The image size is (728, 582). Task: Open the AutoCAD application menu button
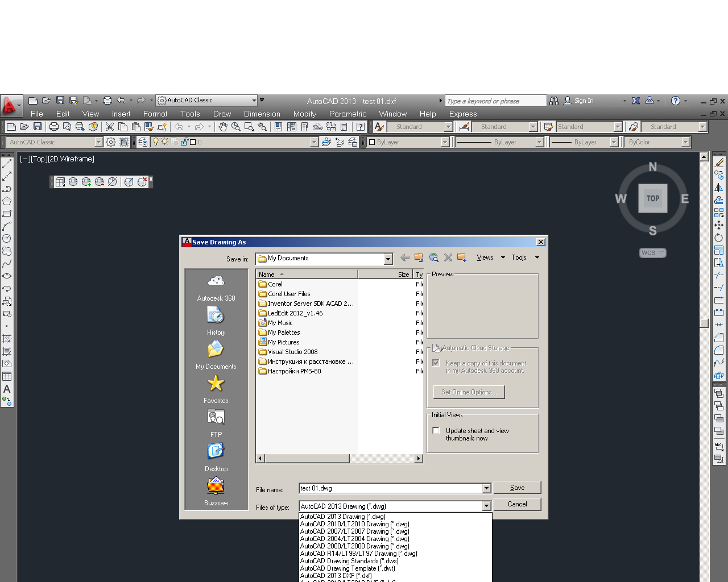(11, 106)
